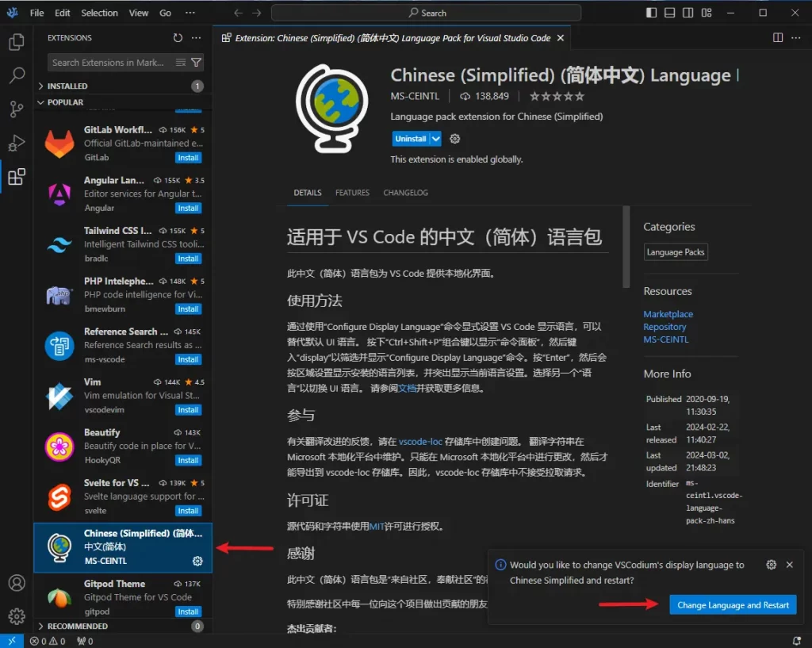Click the star rating of the extension
The height and width of the screenshot is (648, 812).
pyautogui.click(x=557, y=96)
